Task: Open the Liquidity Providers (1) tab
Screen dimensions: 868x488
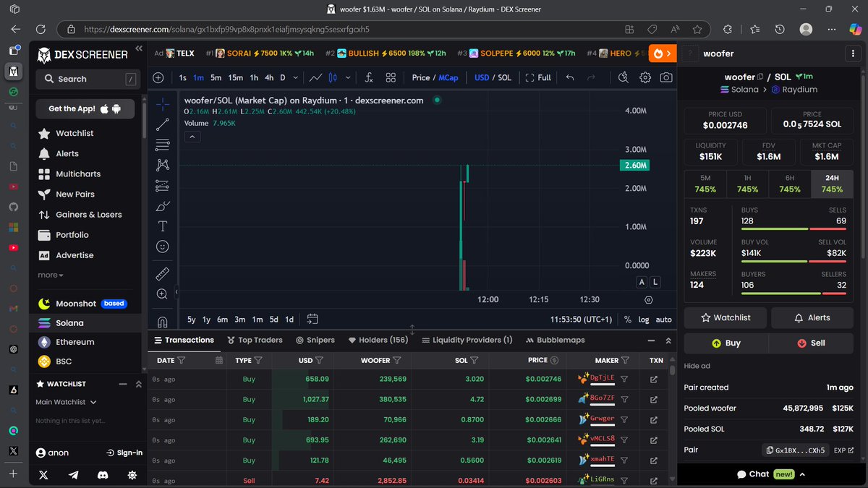Action: (x=467, y=340)
